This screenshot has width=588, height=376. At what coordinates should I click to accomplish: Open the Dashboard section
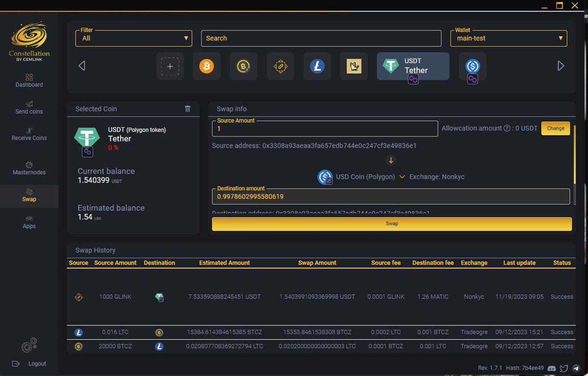pyautogui.click(x=29, y=81)
